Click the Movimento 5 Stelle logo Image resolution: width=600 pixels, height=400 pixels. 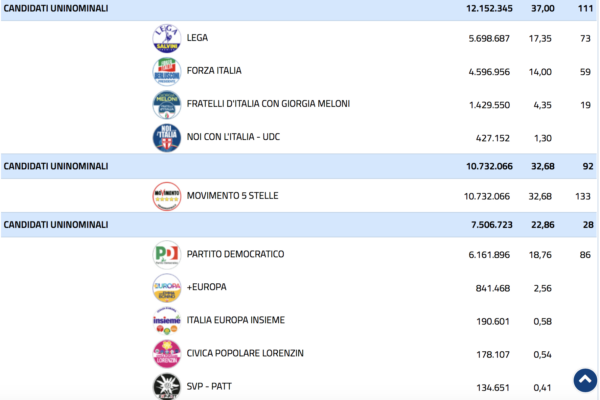click(166, 196)
